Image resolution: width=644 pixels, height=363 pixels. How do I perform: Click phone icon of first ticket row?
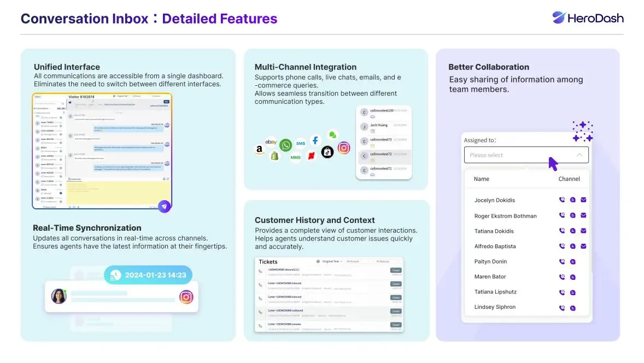pos(260,271)
